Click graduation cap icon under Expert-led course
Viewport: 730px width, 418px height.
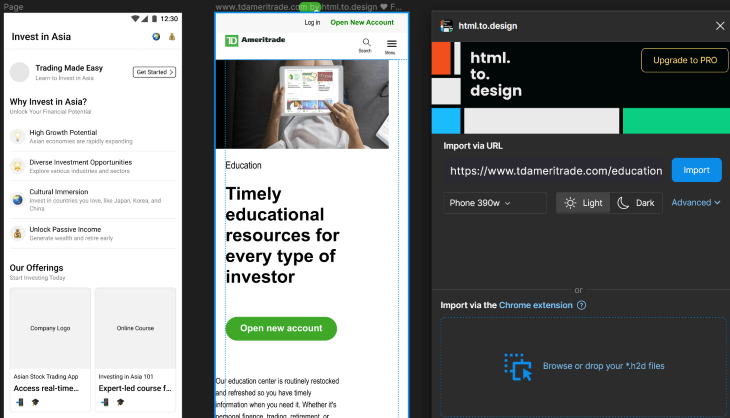click(x=121, y=402)
